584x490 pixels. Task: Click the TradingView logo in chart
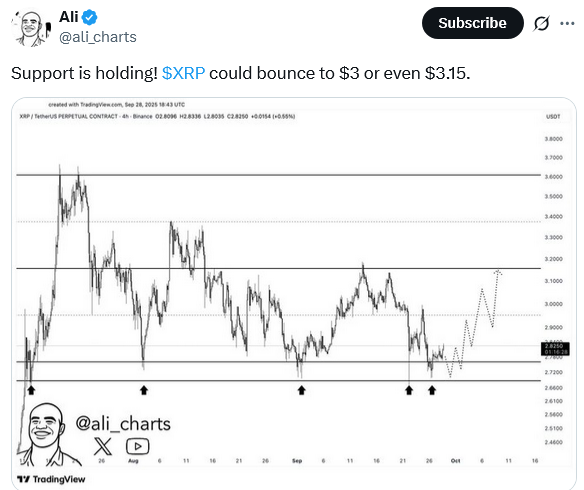51,479
